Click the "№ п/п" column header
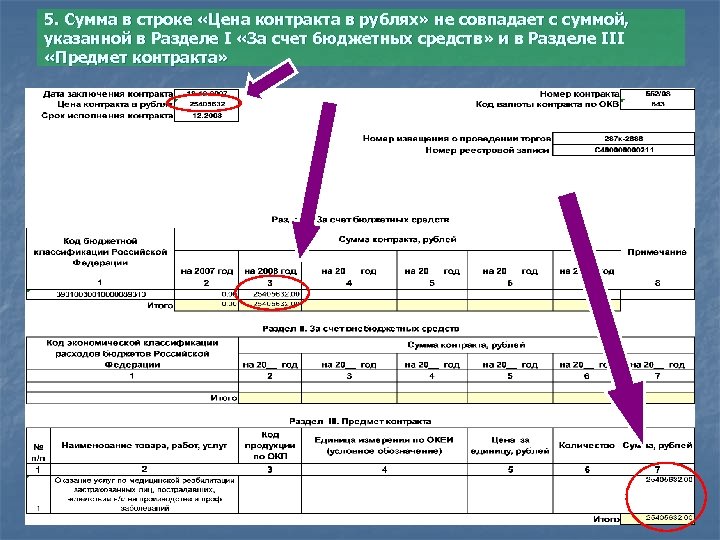 [39, 452]
